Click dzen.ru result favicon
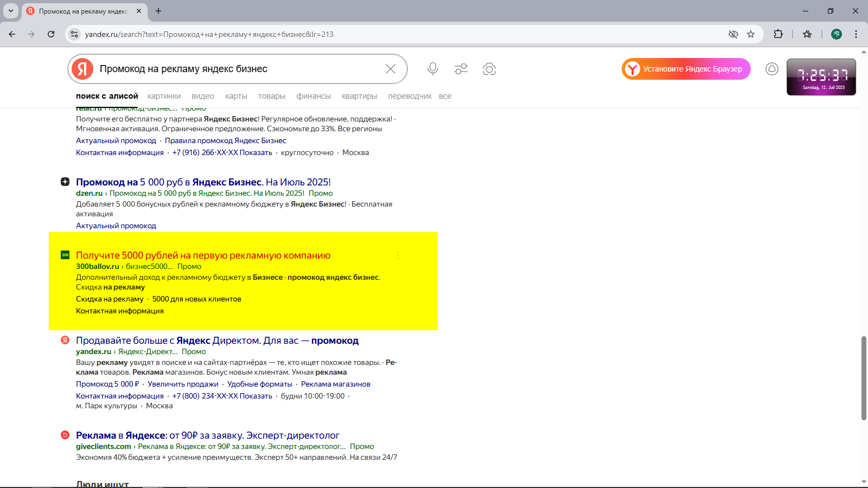Viewport: 868px width, 488px height. 65,182
